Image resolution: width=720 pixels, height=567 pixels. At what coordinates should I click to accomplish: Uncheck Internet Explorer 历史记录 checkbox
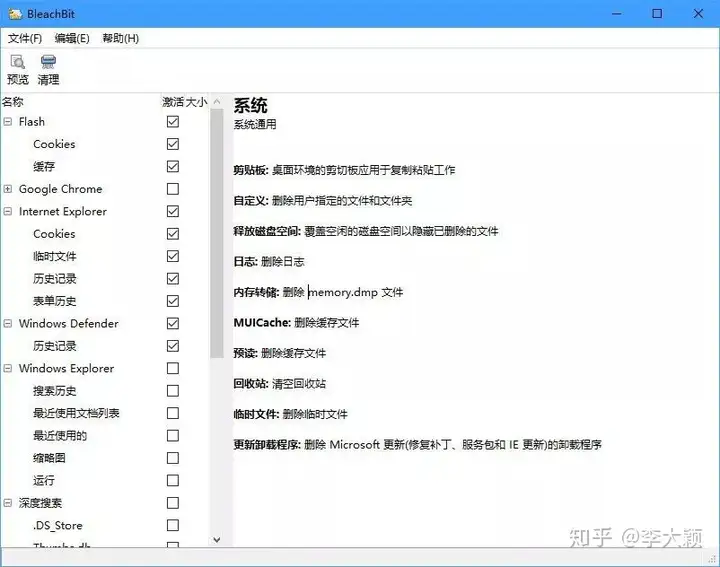click(173, 279)
